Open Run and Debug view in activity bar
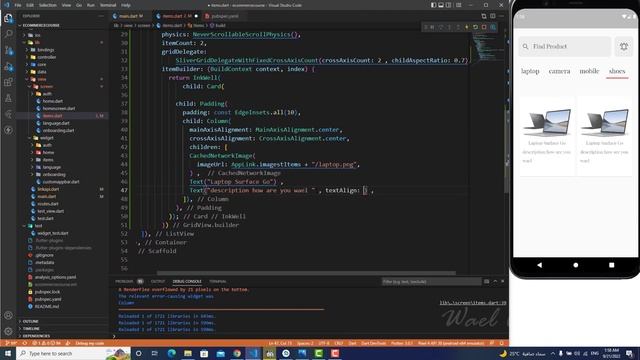 [8, 66]
